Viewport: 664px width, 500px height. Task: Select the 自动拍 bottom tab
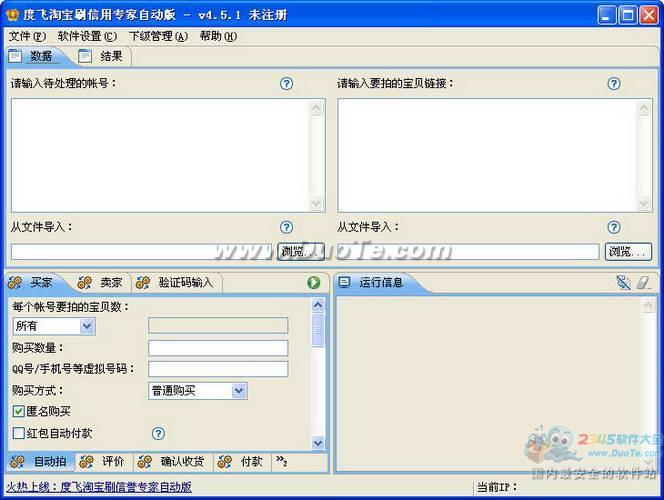tap(41, 461)
